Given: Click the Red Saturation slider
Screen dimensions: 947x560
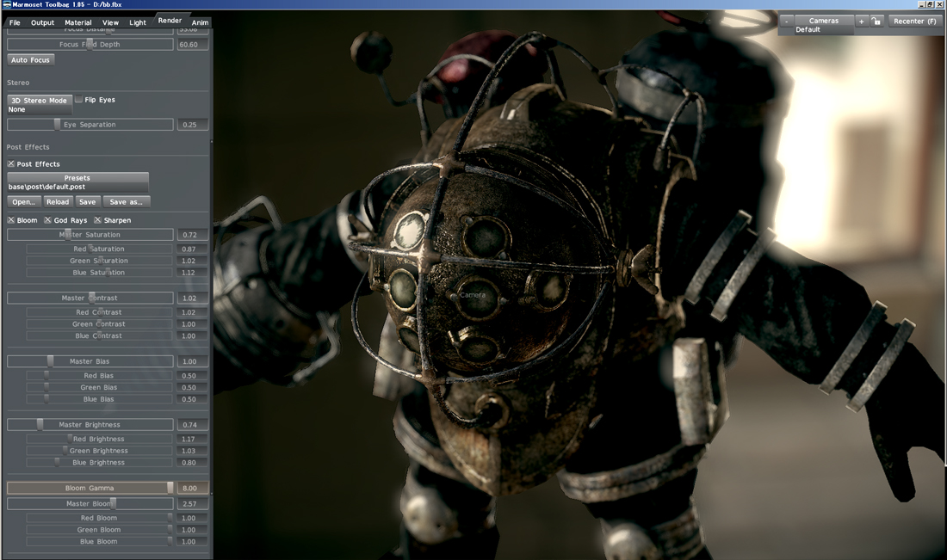Looking at the screenshot, I should [x=99, y=249].
